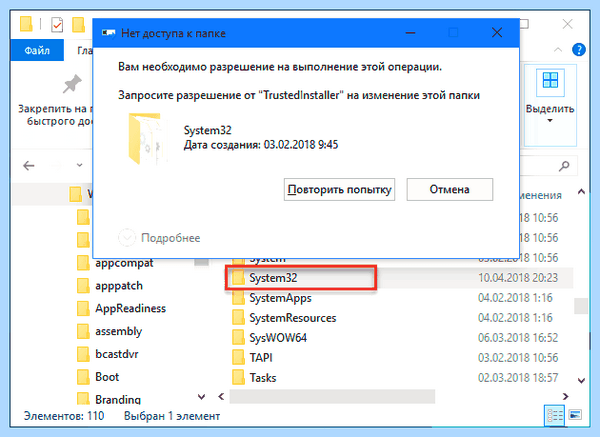
Task: Click the quick access properties checkmark icon
Action: pyautogui.click(x=57, y=25)
